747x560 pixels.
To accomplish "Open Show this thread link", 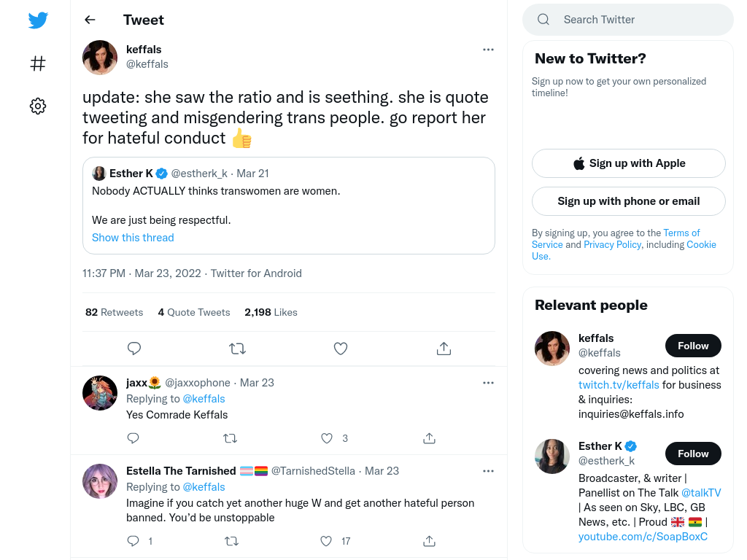I will click(x=133, y=238).
